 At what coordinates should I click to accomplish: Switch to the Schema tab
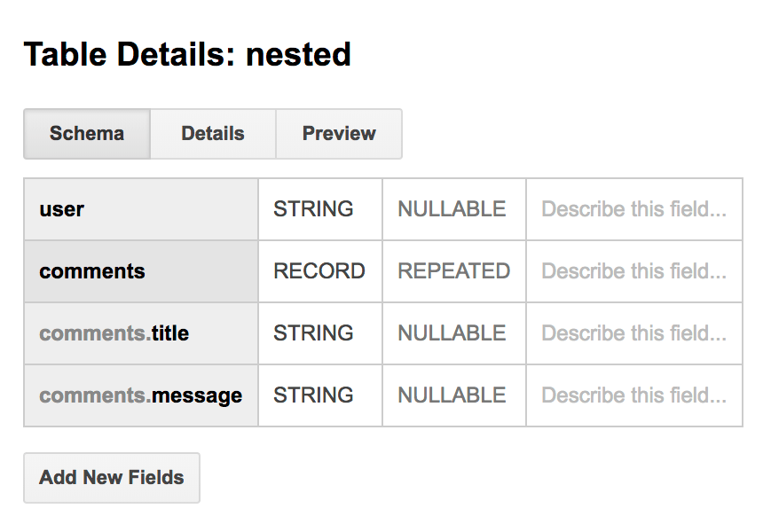(86, 134)
